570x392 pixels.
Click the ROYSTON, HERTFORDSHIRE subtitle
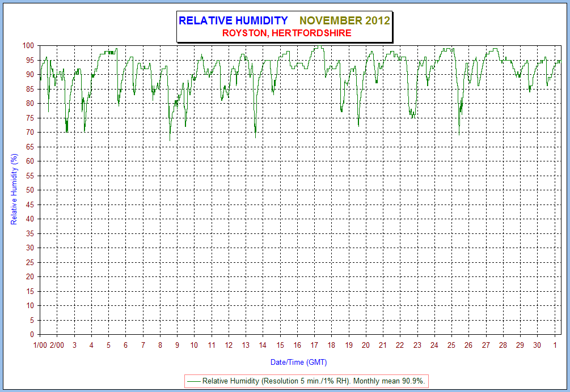[287, 33]
